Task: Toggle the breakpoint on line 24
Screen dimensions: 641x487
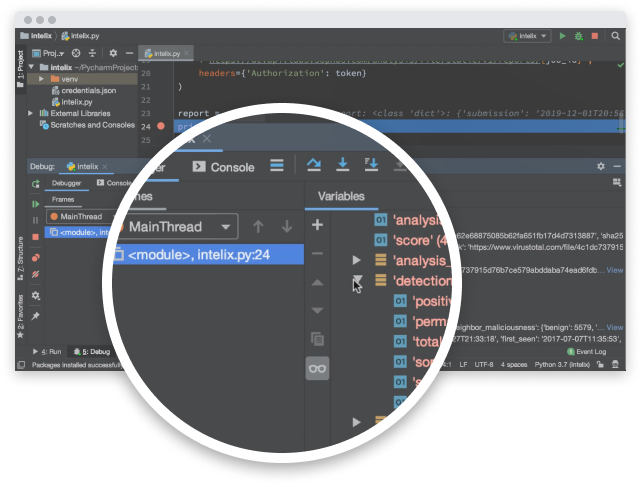Action: (x=160, y=127)
